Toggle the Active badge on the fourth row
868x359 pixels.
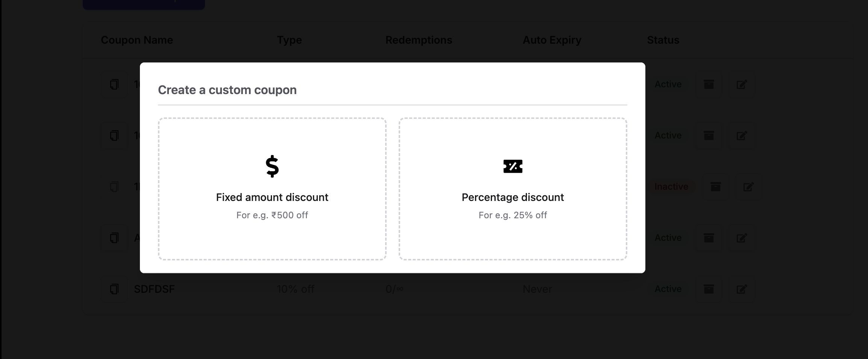pos(668,238)
